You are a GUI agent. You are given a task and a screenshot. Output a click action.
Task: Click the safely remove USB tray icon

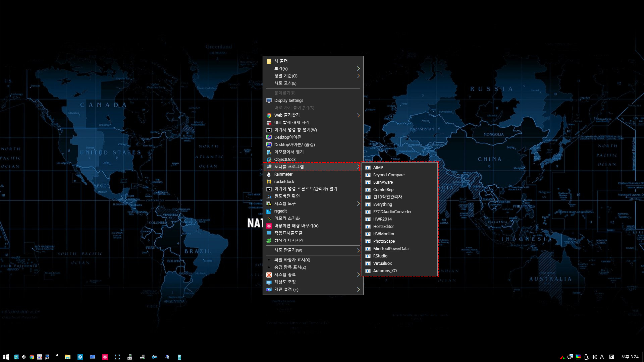(x=587, y=357)
